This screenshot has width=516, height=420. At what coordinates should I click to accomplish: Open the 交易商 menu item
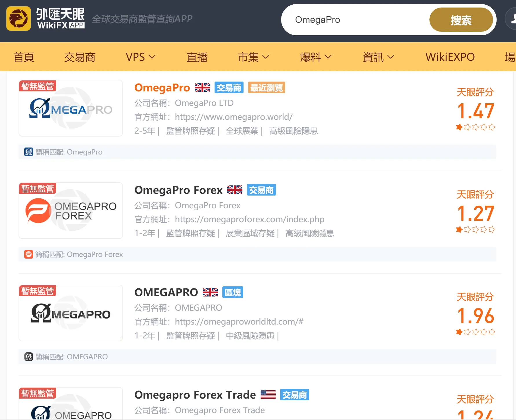pos(80,57)
